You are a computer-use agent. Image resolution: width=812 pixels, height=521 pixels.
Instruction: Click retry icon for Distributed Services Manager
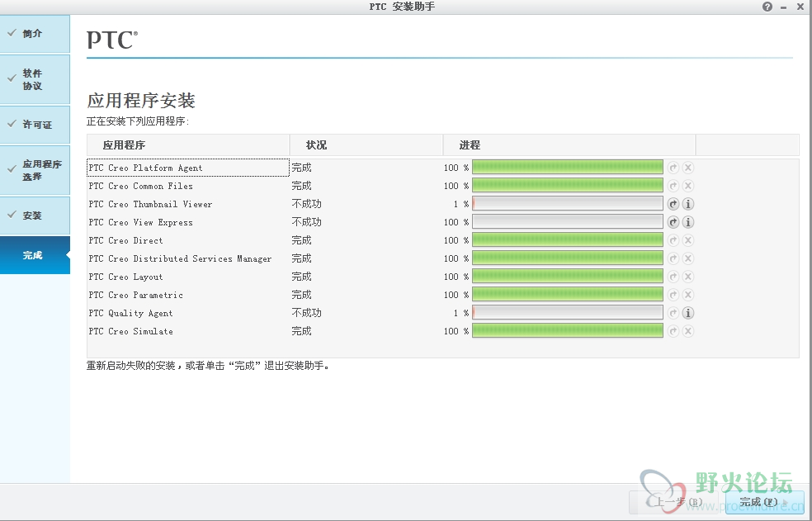[x=673, y=258]
